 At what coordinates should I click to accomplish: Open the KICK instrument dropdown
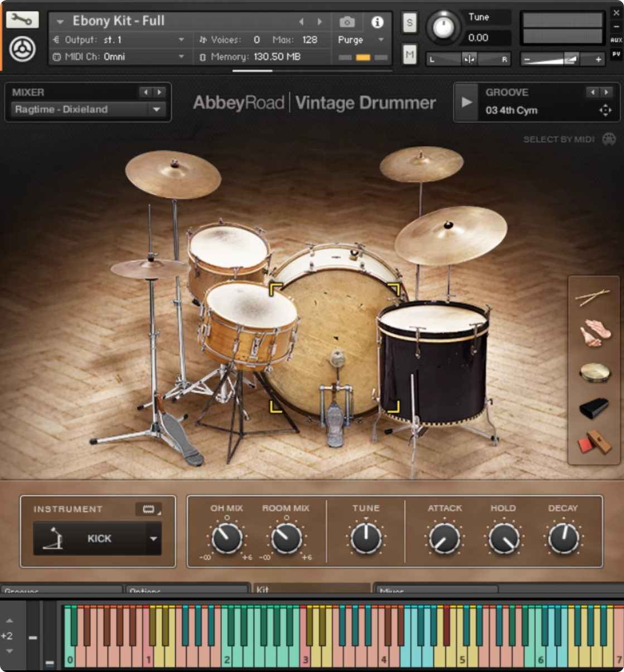(97, 538)
